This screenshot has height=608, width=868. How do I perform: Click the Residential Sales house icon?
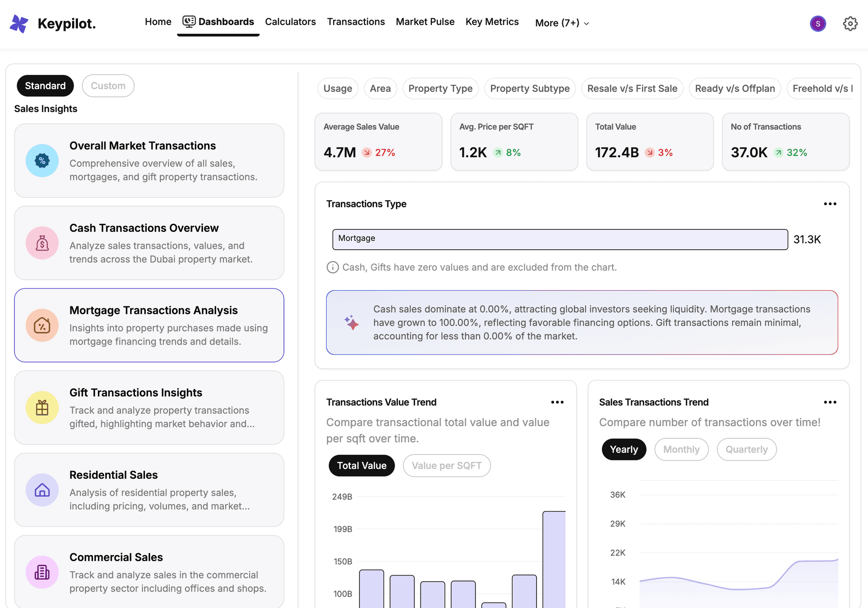[42, 490]
